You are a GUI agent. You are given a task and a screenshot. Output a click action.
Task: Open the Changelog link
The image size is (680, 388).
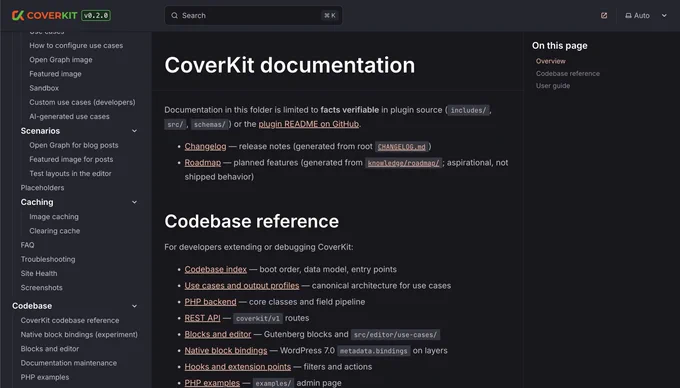point(205,147)
